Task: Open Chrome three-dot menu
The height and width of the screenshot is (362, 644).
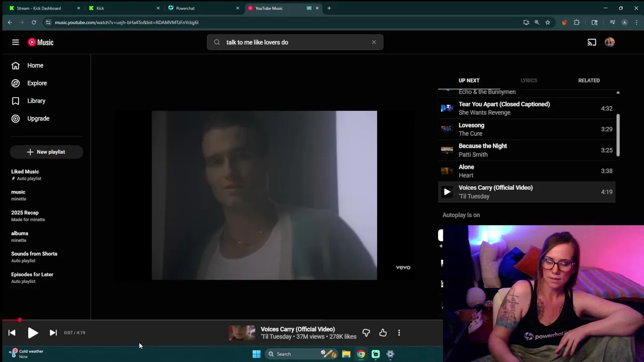Action: click(x=636, y=22)
